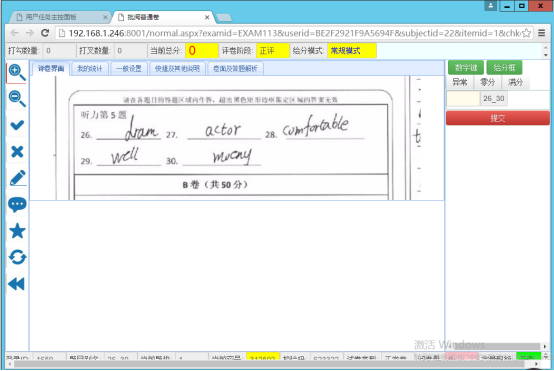Mark paper with the star icon
Screen dimensions: 554x371
coord(17,231)
